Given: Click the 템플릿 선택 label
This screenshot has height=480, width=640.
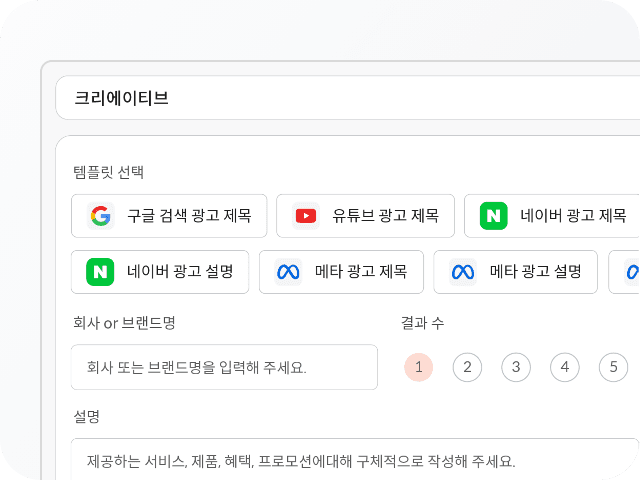Looking at the screenshot, I should click(108, 172).
